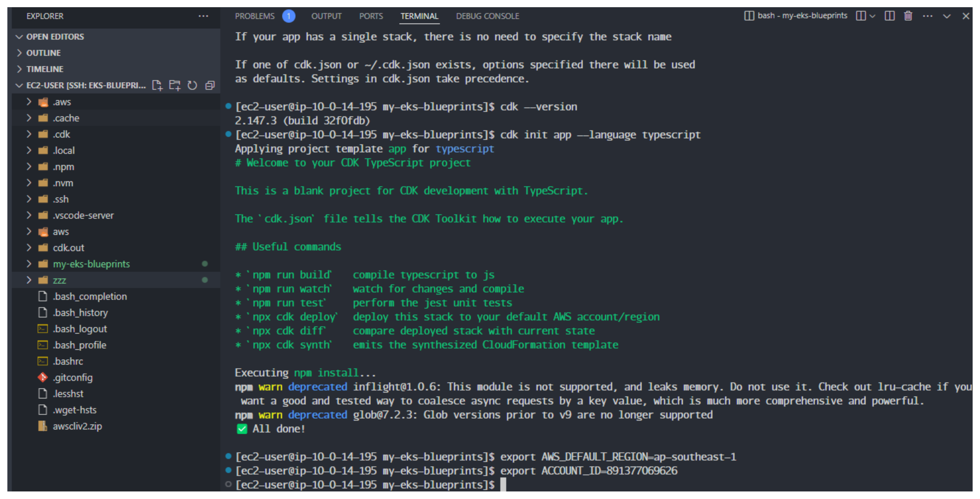
Task: Expand the .local folder
Action: 116,150
